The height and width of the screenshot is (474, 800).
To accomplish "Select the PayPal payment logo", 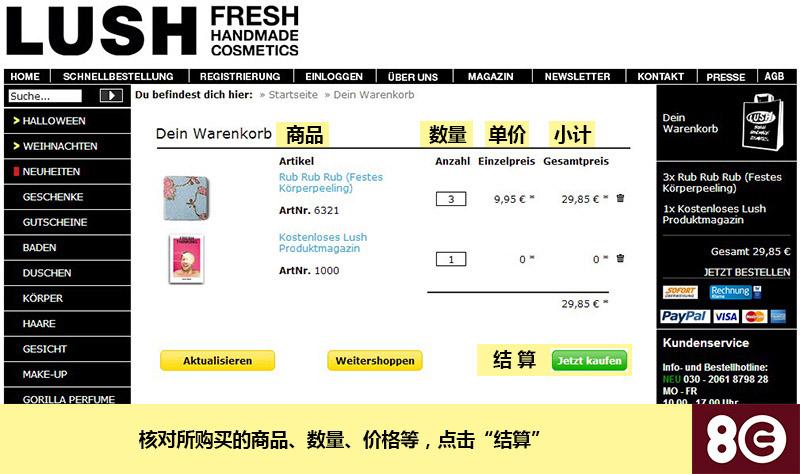I will point(684,316).
